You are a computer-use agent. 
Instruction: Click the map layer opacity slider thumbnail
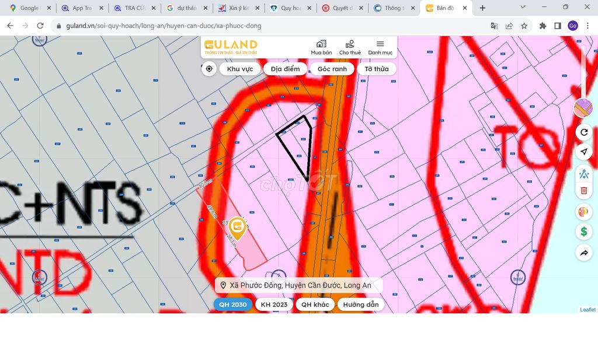click(x=583, y=108)
